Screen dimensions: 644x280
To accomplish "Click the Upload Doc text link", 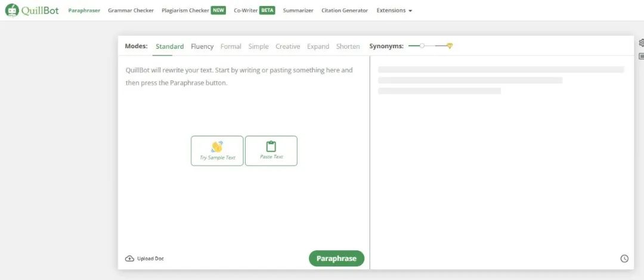I will [x=150, y=259].
